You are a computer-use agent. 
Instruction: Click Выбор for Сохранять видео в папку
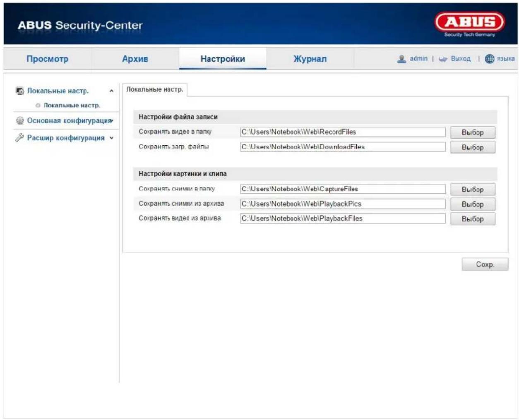tap(473, 132)
